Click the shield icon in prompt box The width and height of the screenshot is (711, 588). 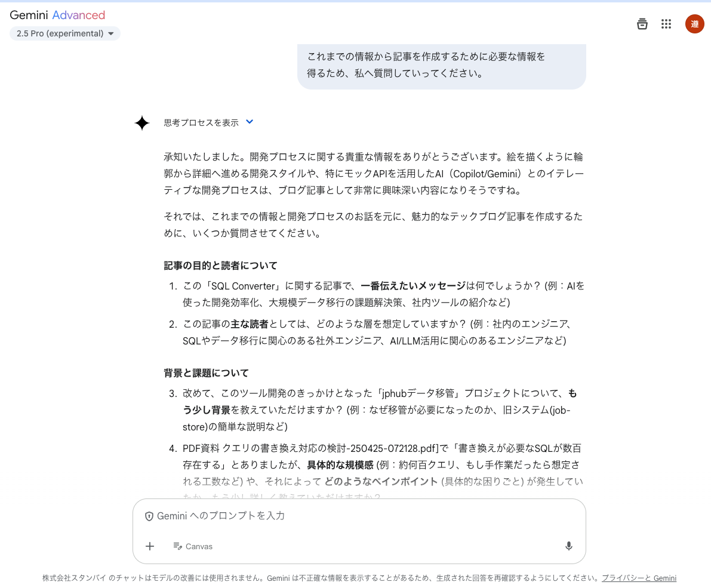click(x=149, y=516)
